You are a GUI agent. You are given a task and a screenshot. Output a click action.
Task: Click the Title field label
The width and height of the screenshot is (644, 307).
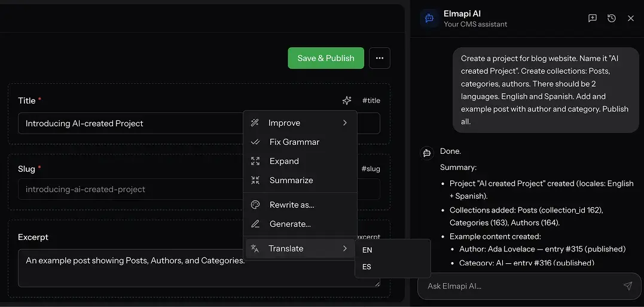click(x=27, y=101)
